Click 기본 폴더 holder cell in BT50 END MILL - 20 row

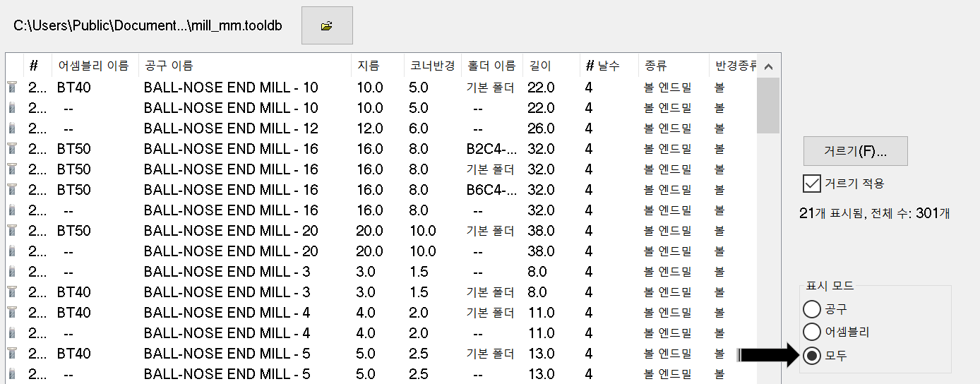(x=490, y=231)
